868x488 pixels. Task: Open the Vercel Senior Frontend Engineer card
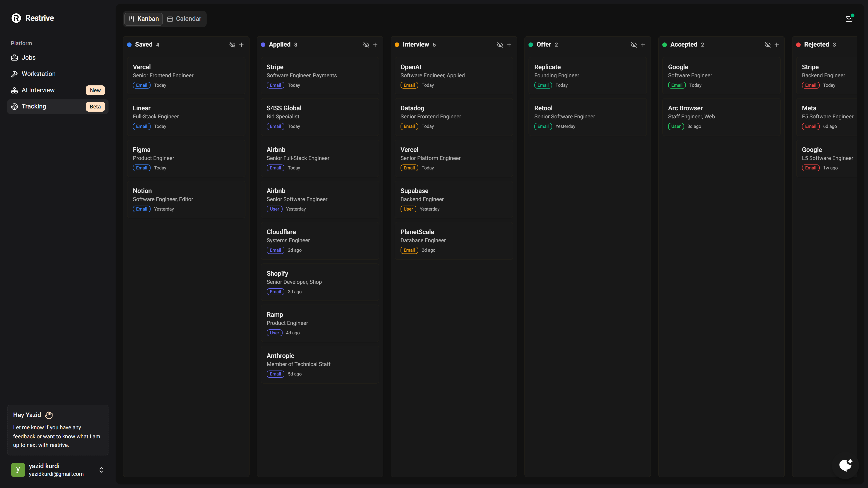[186, 75]
